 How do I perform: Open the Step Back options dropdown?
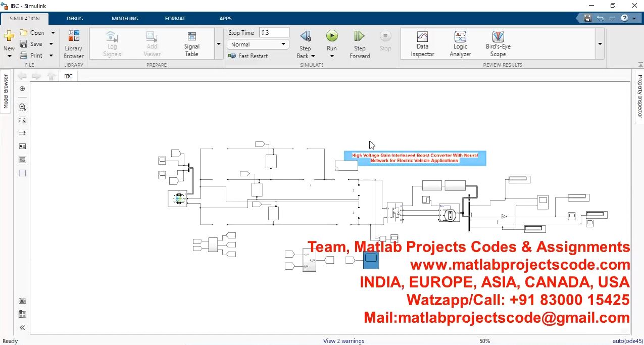pyautogui.click(x=313, y=56)
